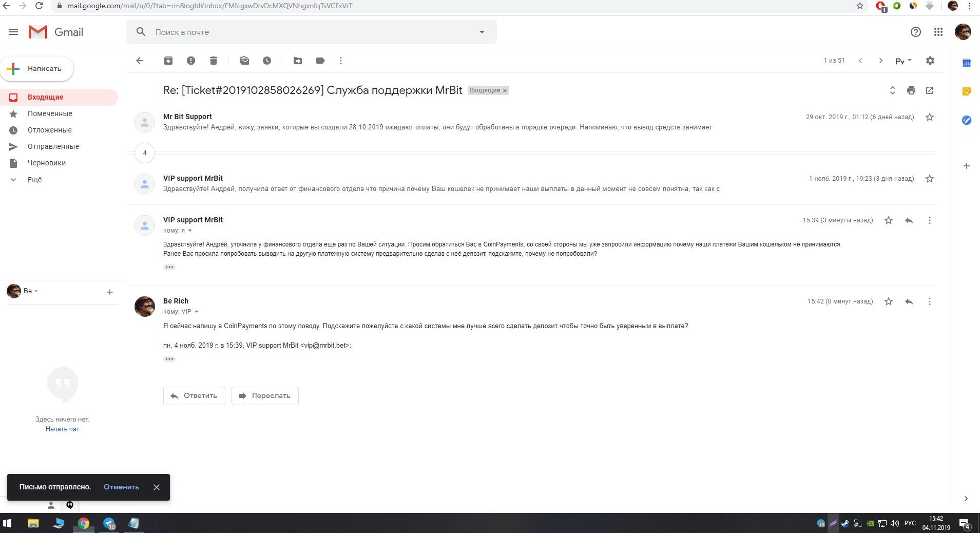The height and width of the screenshot is (533, 980).
Task: Open search options dropdown arrow
Action: [x=482, y=32]
